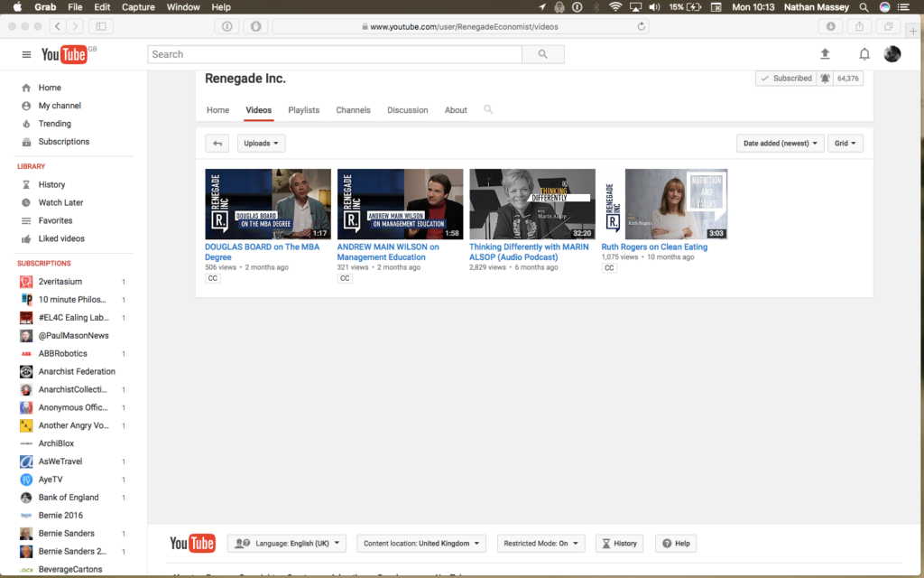Go to Trending in the sidebar
The image size is (924, 578).
[54, 124]
